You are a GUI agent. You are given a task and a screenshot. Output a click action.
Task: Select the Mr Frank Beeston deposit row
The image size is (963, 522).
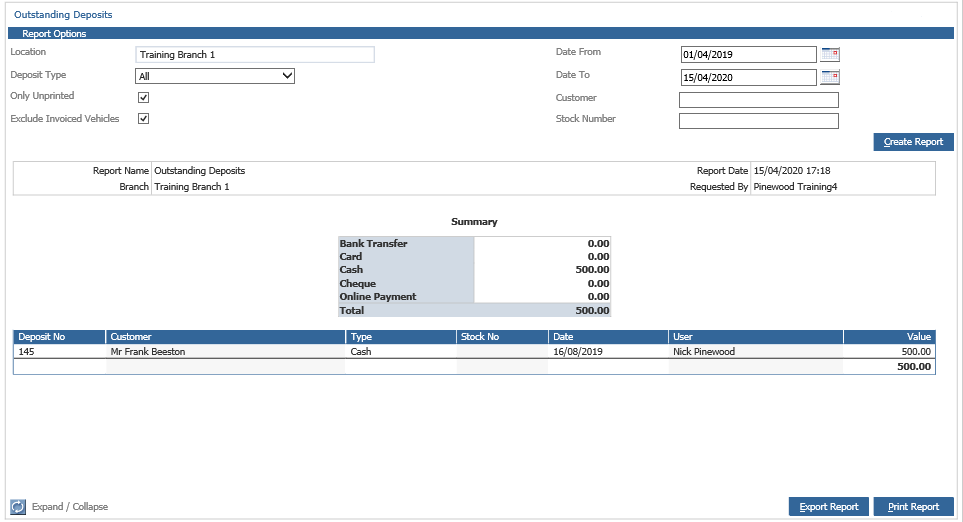[x=474, y=351]
